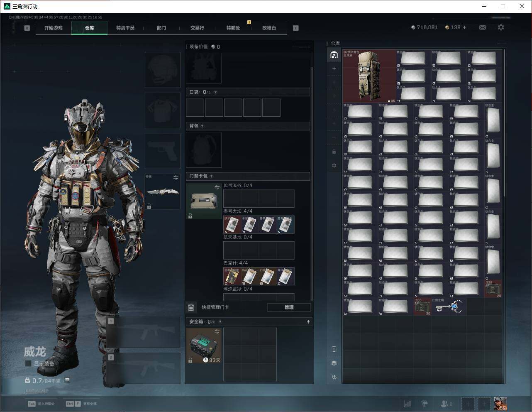This screenshot has height=412, width=532.
Task: Click the flag icon in bottom bar
Action: (x=425, y=404)
